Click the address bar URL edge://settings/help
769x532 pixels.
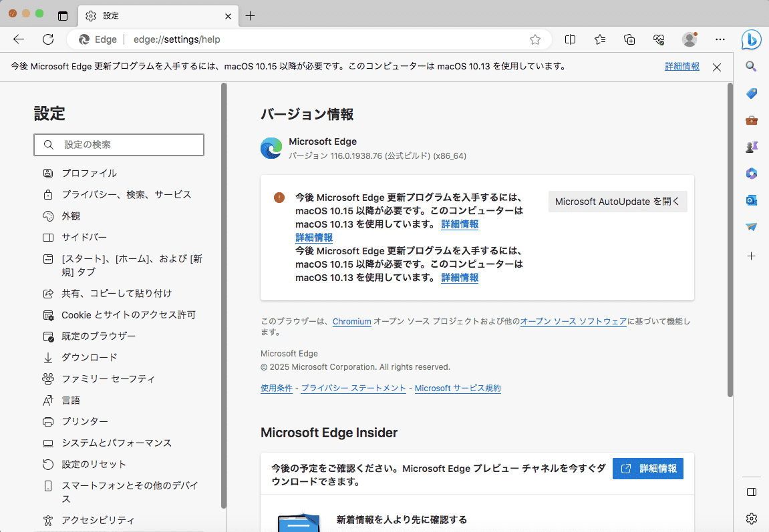click(x=176, y=39)
